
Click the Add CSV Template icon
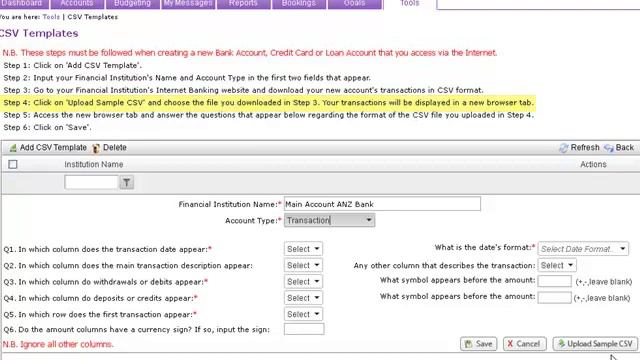[13, 148]
